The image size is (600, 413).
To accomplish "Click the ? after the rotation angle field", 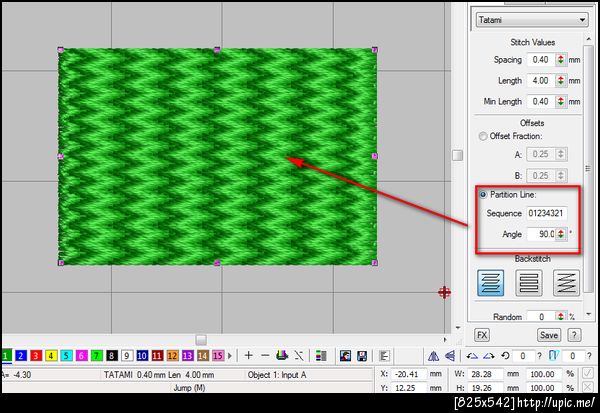I will pyautogui.click(x=539, y=356).
